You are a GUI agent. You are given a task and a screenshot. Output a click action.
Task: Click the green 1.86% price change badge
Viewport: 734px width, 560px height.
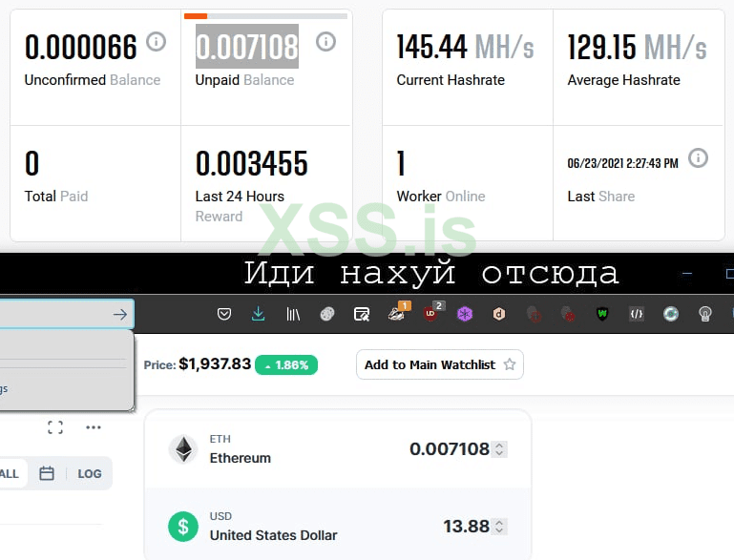286,365
